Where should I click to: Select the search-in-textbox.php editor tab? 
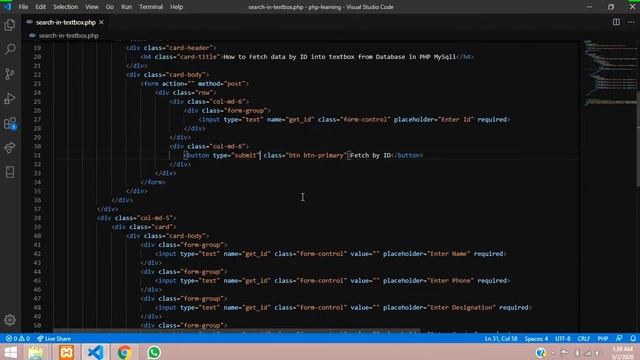[65, 22]
